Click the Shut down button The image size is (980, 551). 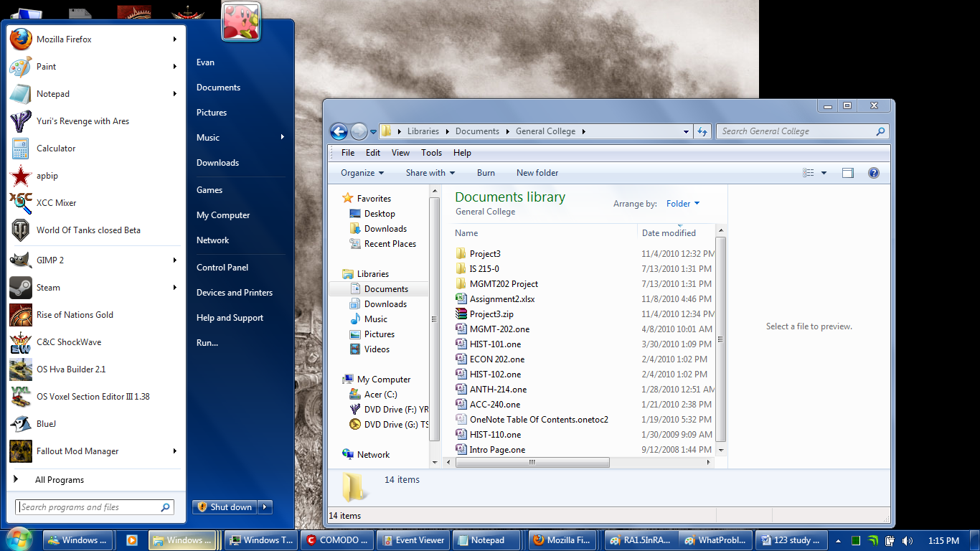[225, 507]
